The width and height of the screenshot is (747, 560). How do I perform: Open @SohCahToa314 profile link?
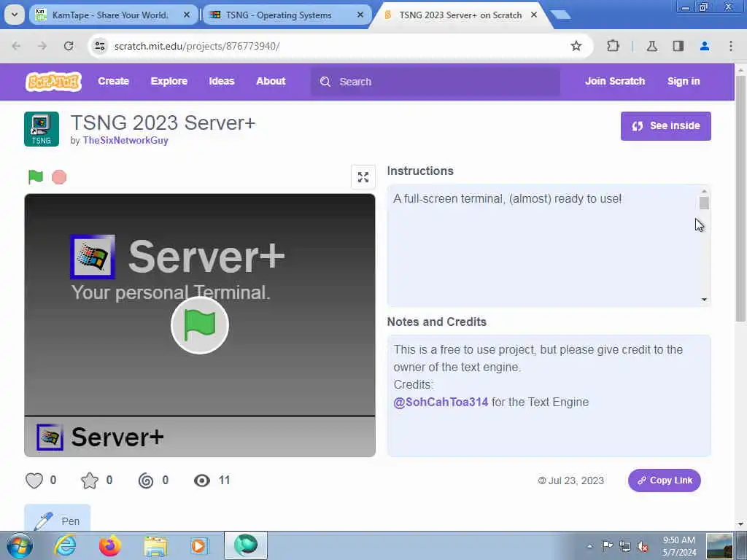pos(441,402)
